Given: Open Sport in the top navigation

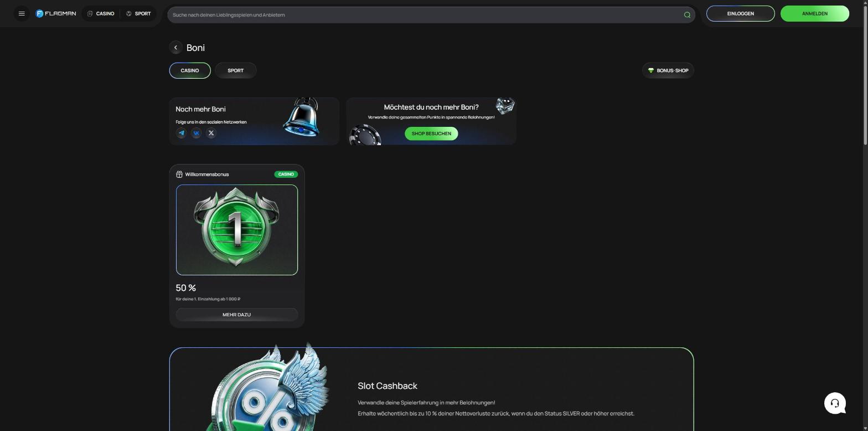Looking at the screenshot, I should pos(138,13).
